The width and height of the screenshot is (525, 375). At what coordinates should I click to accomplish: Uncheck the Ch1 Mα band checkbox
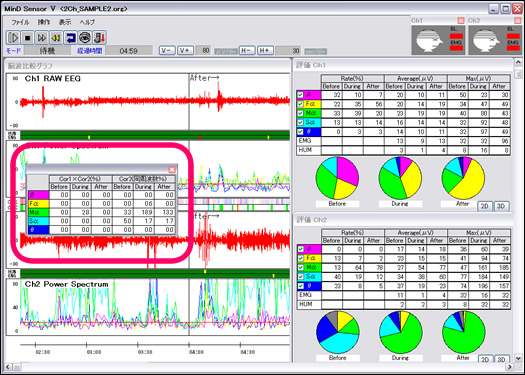300,113
